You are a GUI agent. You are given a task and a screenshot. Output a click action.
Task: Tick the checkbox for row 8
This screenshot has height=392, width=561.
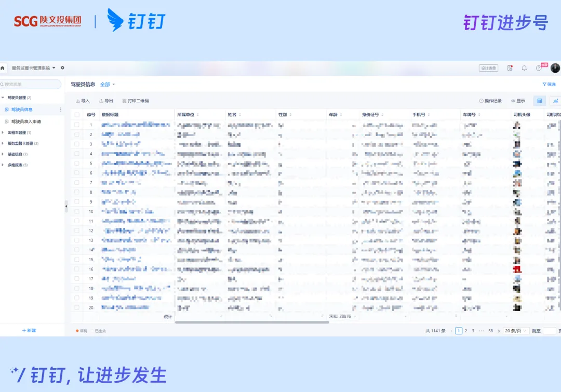(77, 192)
